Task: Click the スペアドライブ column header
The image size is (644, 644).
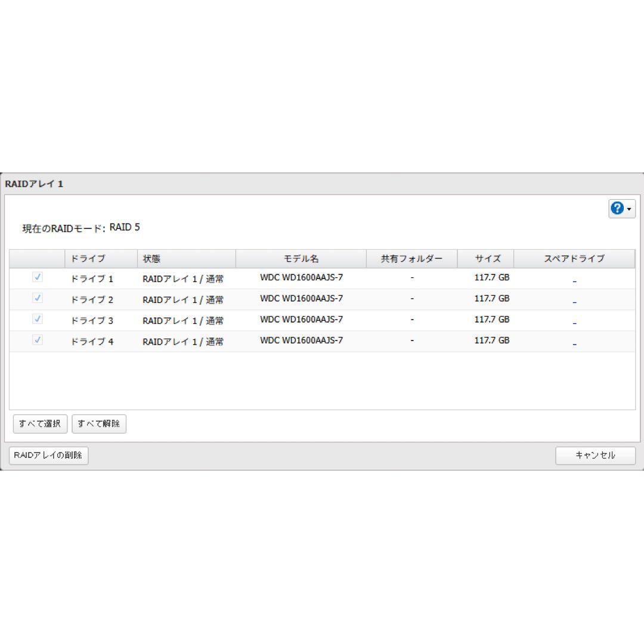Action: click(573, 258)
